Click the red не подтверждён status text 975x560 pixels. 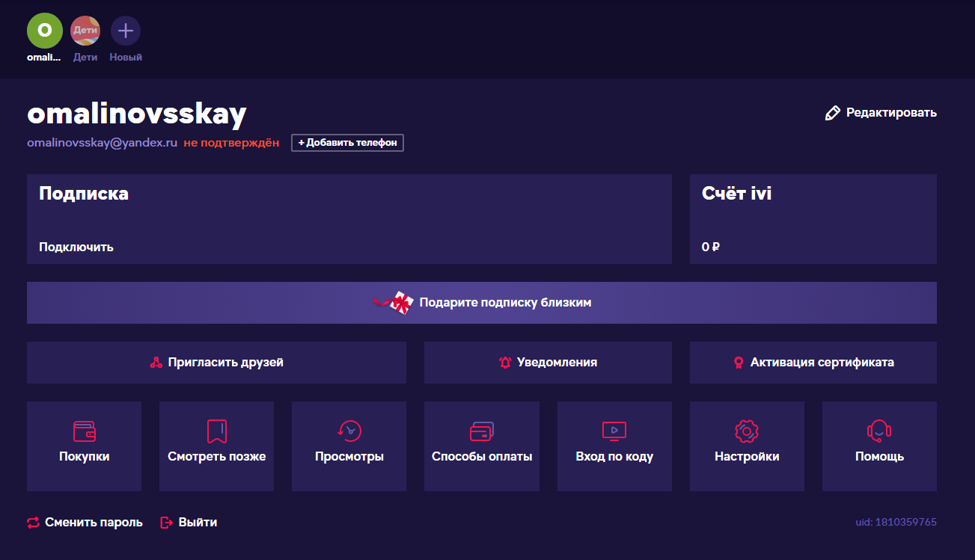click(231, 142)
